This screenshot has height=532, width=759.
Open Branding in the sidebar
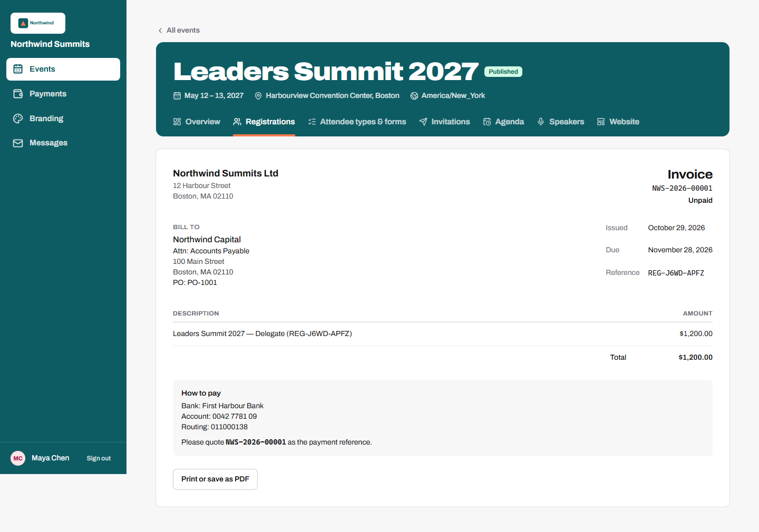(63, 119)
